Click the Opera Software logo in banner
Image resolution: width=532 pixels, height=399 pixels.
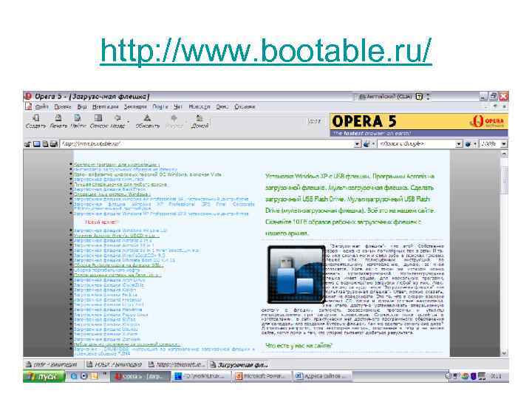488,121
